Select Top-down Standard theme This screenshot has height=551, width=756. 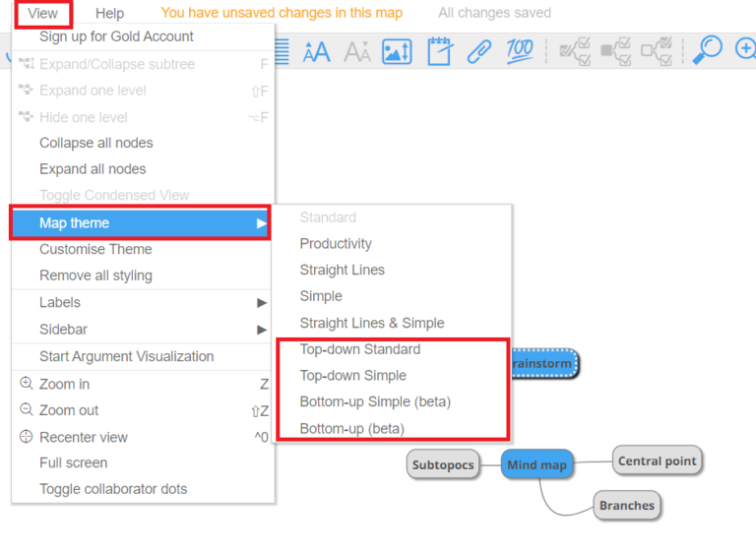pos(360,349)
